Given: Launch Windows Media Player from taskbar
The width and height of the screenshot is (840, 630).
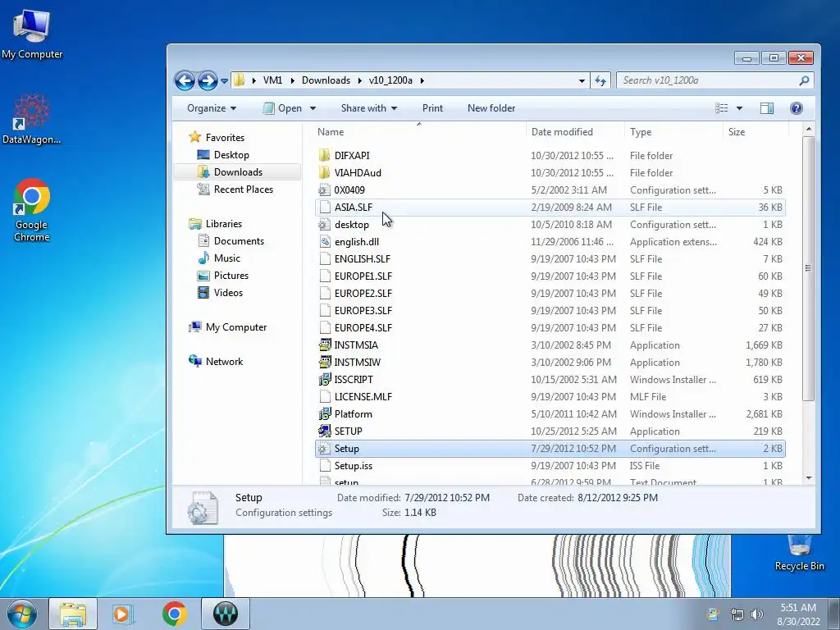Looking at the screenshot, I should pyautogui.click(x=123, y=614).
